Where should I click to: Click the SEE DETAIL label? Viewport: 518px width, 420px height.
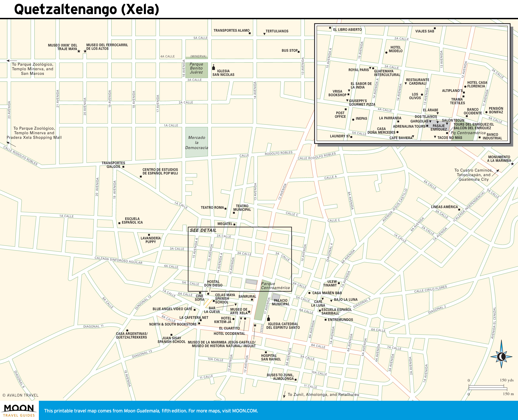[x=203, y=230]
